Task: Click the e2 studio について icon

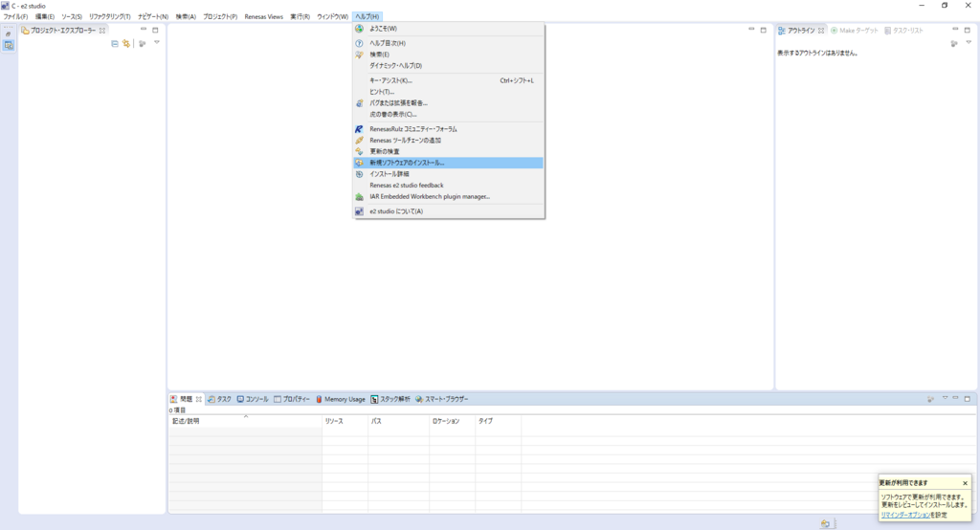Action: click(360, 211)
